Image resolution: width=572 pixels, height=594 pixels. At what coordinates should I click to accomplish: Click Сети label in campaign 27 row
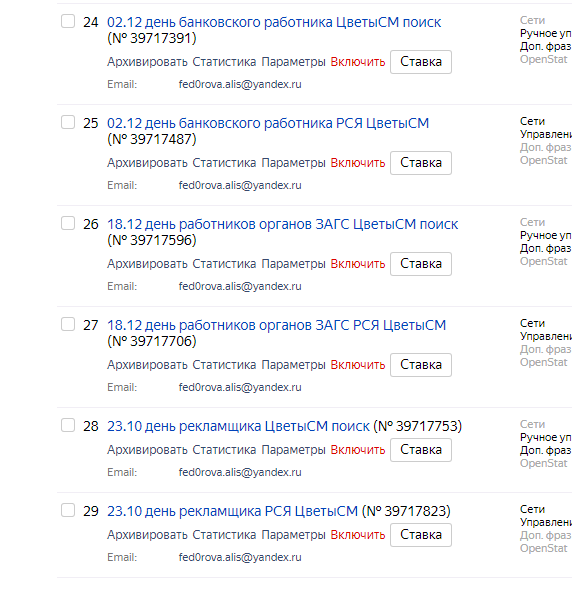[x=532, y=323]
